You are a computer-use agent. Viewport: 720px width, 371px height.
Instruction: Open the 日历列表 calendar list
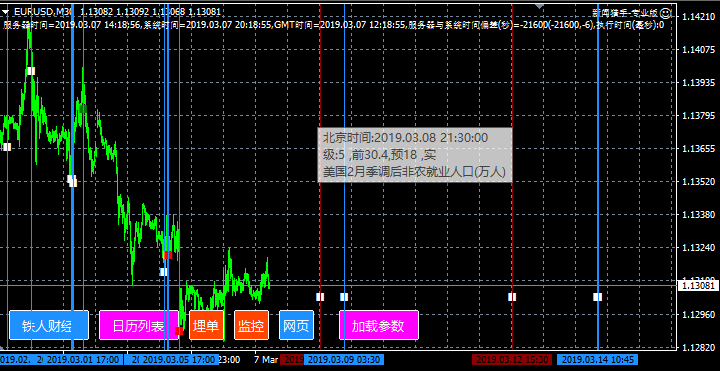pyautogui.click(x=139, y=325)
